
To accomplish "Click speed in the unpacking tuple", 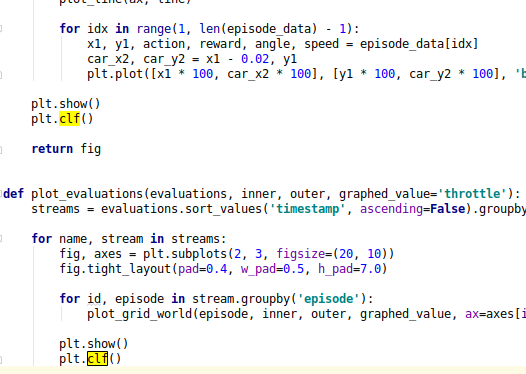I will point(321,44).
